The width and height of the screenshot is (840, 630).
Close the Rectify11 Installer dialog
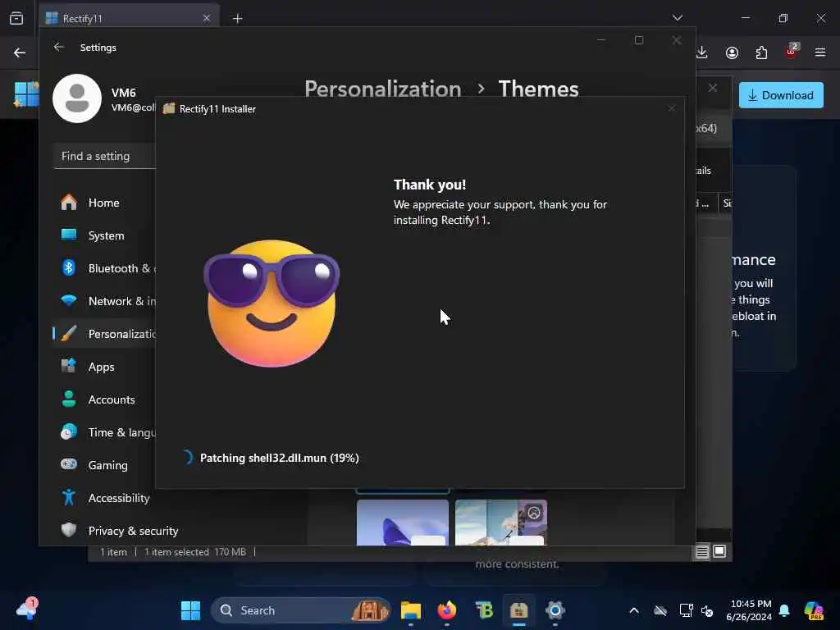click(672, 109)
